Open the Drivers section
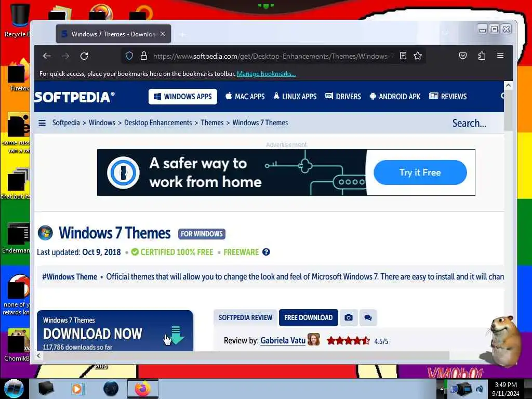The height and width of the screenshot is (399, 532). point(343,97)
